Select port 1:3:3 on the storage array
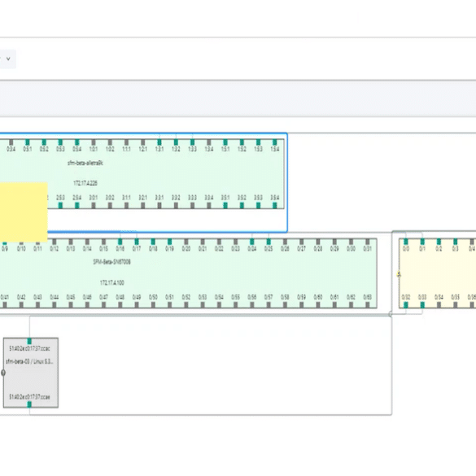 [193, 142]
